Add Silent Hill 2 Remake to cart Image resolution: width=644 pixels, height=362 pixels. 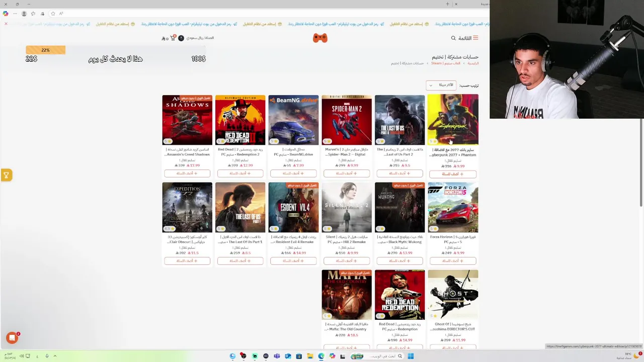[x=347, y=261]
